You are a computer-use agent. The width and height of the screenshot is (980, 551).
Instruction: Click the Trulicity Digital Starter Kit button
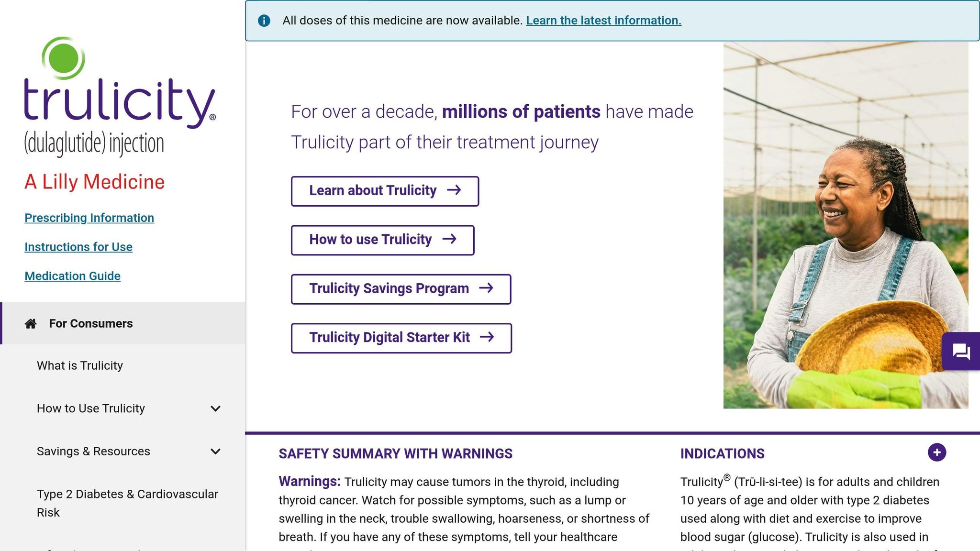[402, 337]
